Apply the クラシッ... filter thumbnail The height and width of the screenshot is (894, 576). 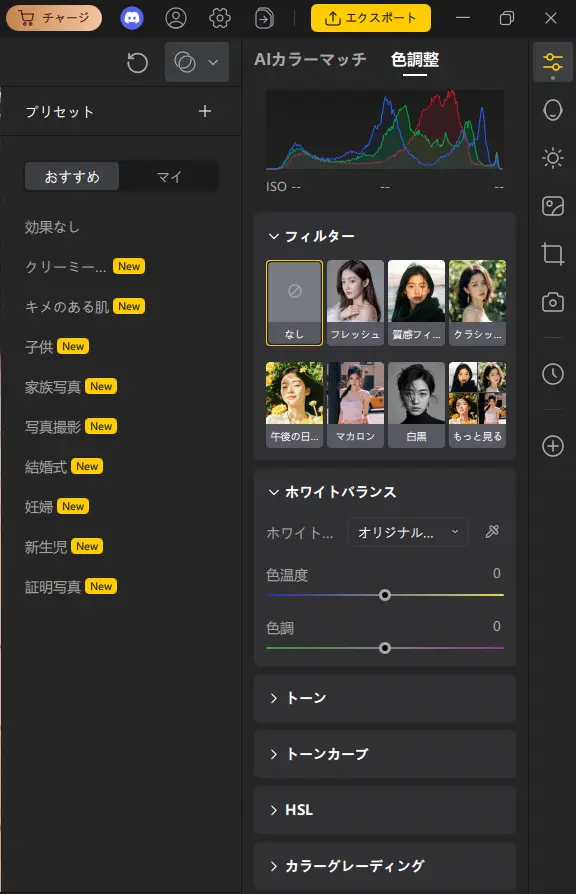coord(477,303)
